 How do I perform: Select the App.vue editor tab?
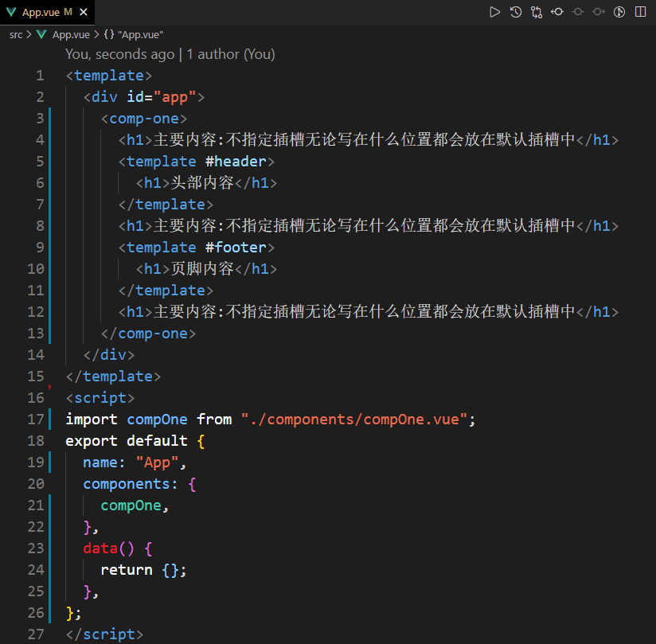pos(47,12)
